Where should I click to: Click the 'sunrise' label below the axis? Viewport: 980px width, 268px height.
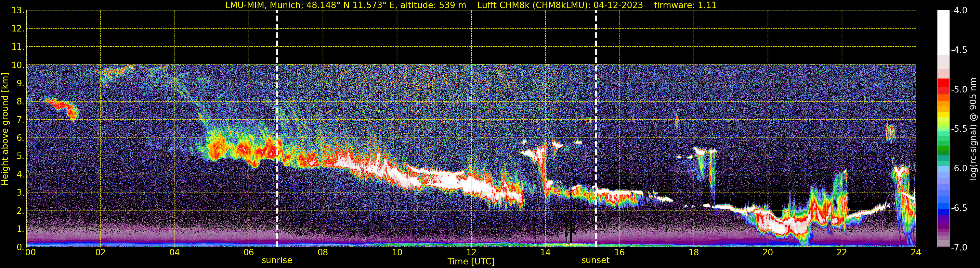coord(277,261)
